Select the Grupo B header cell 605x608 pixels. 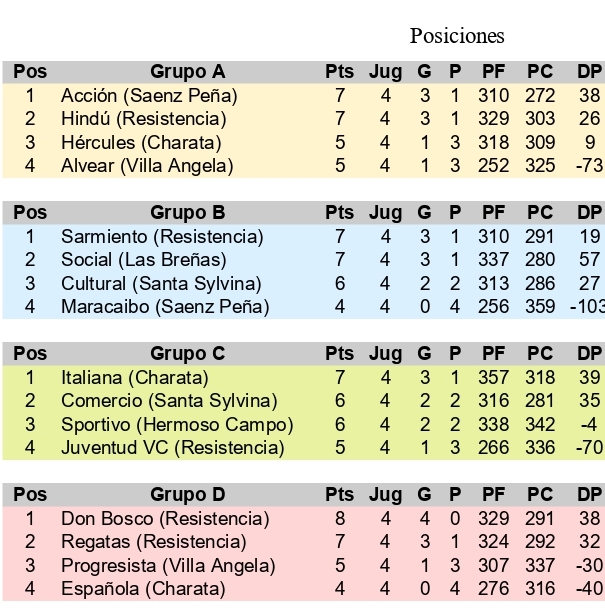pos(188,213)
